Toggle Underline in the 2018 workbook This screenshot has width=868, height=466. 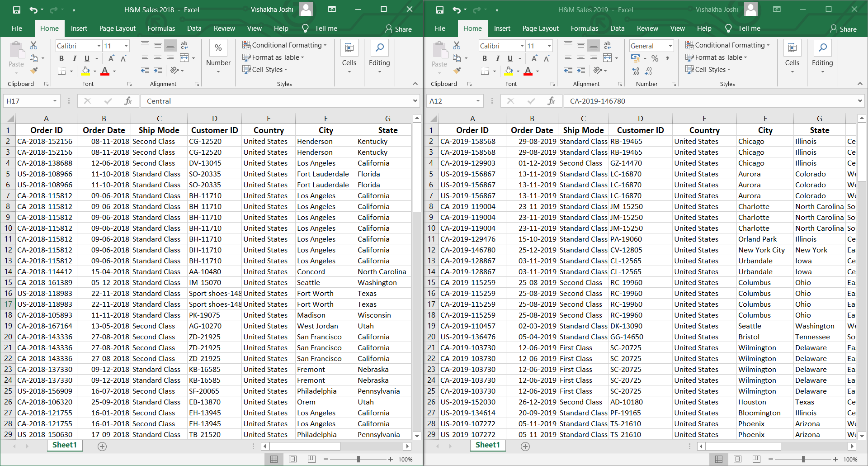coord(86,58)
